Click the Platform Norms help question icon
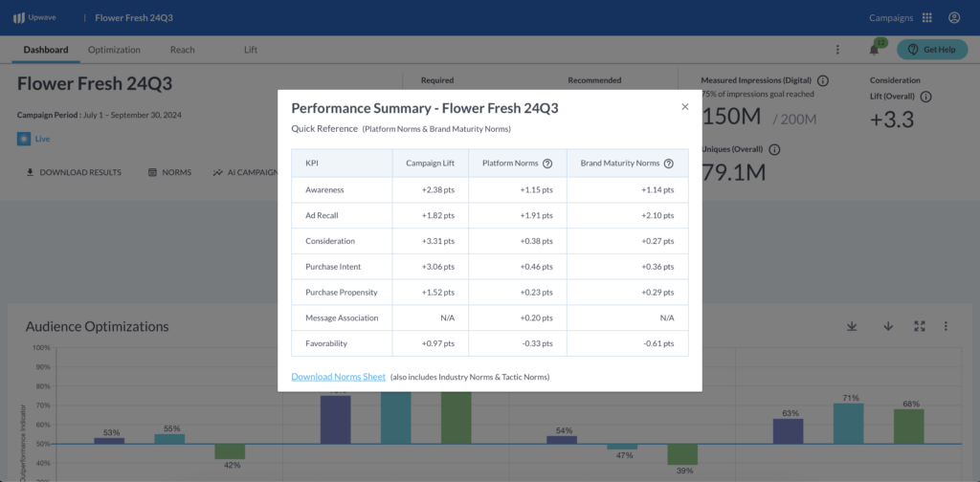This screenshot has width=980, height=482. coord(547,163)
